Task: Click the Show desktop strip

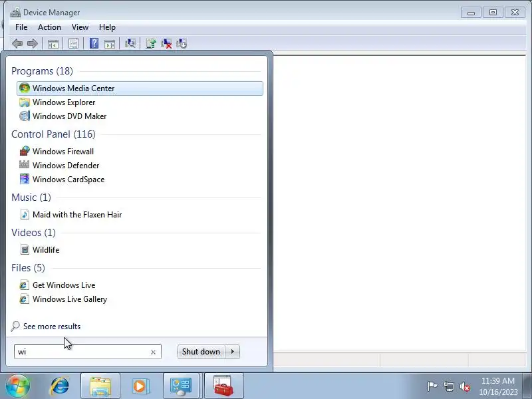Action: [x=527, y=386]
